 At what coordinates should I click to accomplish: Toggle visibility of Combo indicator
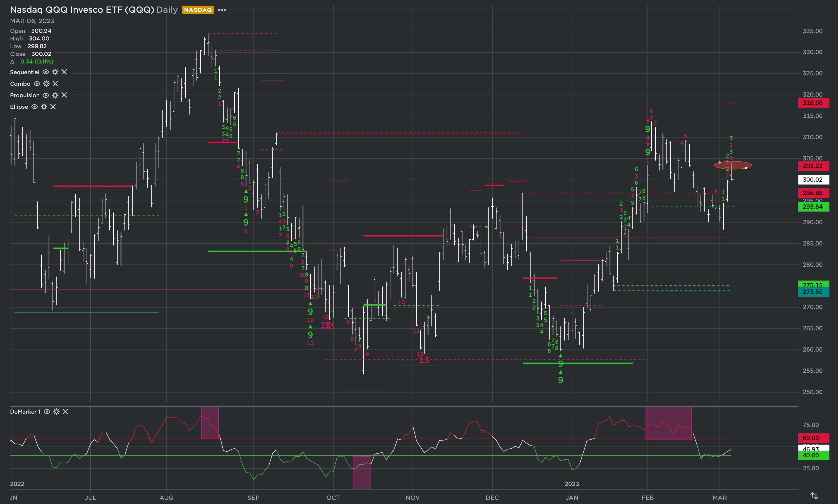point(37,84)
